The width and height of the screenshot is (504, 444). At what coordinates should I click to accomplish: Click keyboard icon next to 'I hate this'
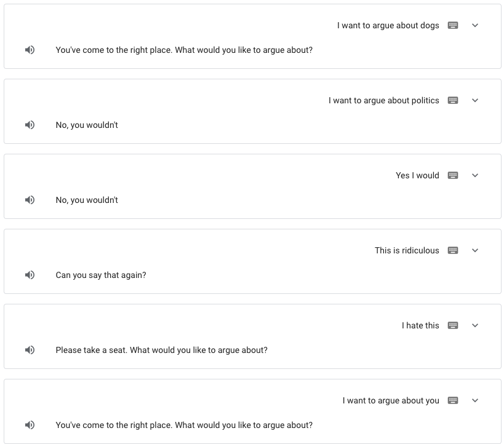453,325
